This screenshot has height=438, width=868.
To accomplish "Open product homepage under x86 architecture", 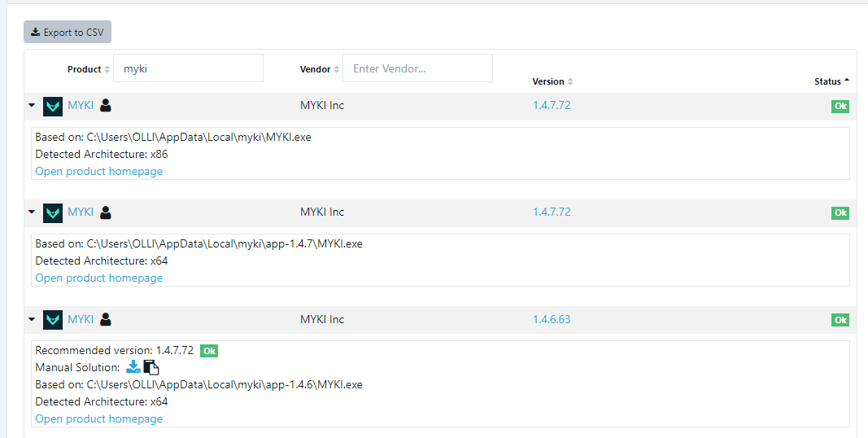I will 99,171.
